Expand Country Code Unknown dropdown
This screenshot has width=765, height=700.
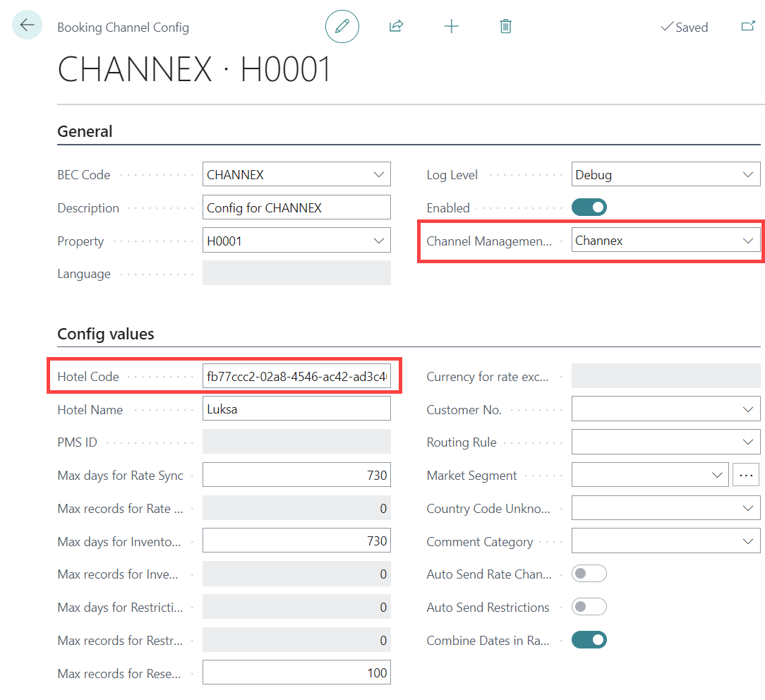[x=748, y=508]
